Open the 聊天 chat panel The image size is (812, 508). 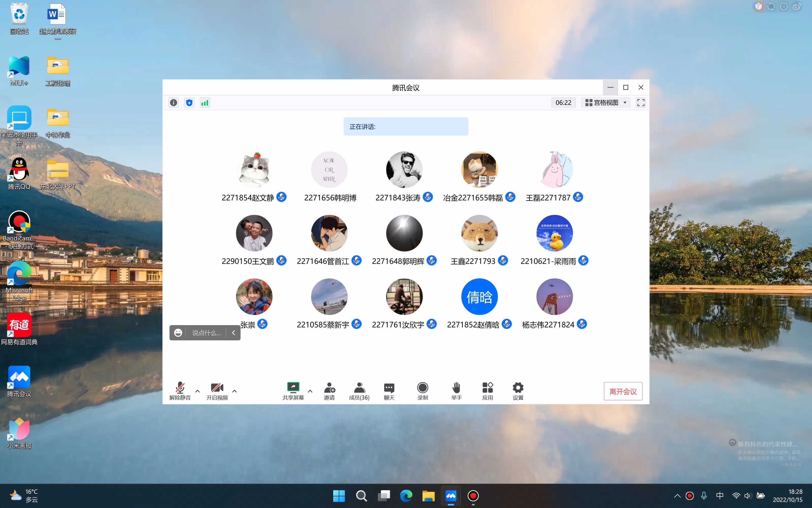coord(389,391)
